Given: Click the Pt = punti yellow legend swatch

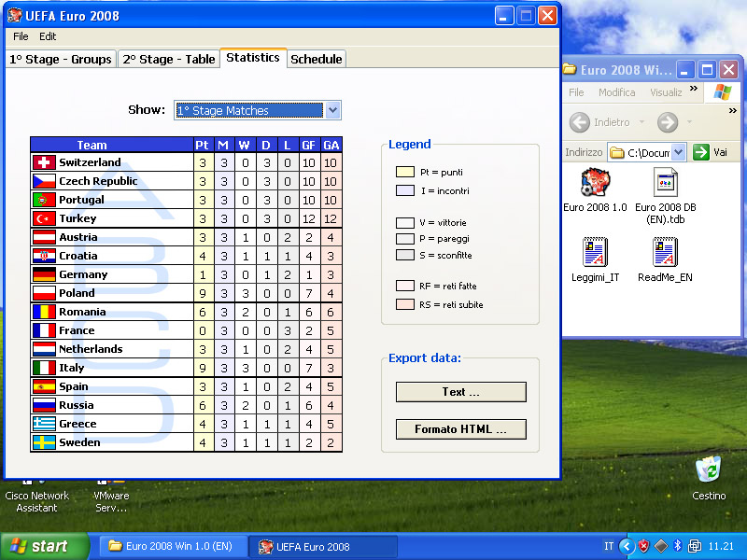Looking at the screenshot, I should point(405,172).
